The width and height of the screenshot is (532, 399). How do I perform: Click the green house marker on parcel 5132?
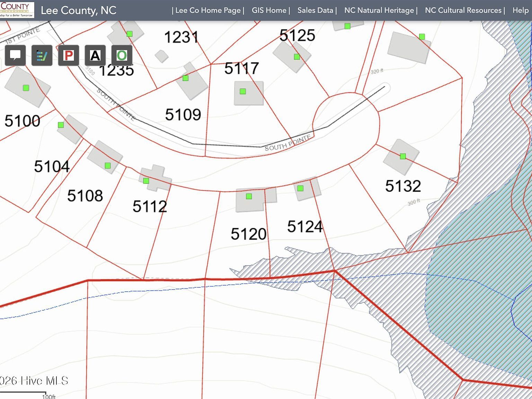coord(402,157)
